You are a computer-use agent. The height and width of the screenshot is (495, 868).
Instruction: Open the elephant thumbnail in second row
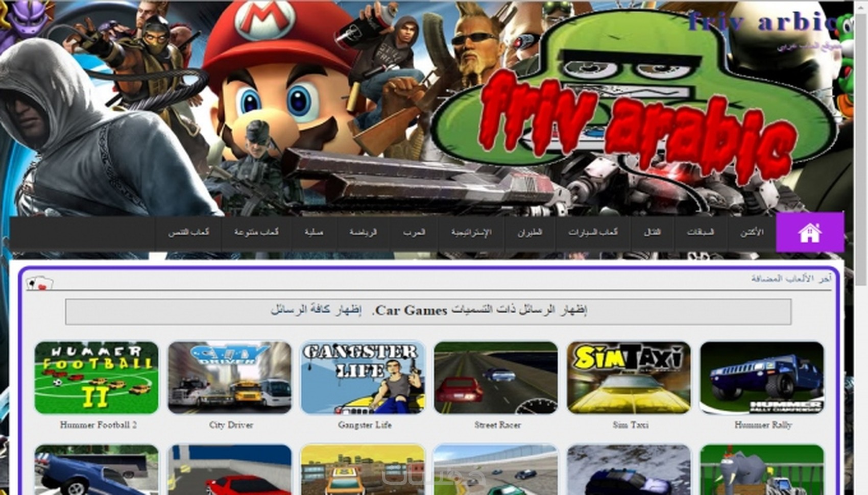click(x=762, y=469)
